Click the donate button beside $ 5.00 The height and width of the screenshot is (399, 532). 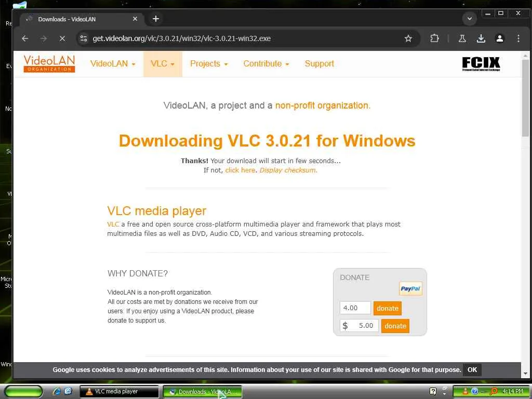395,326
